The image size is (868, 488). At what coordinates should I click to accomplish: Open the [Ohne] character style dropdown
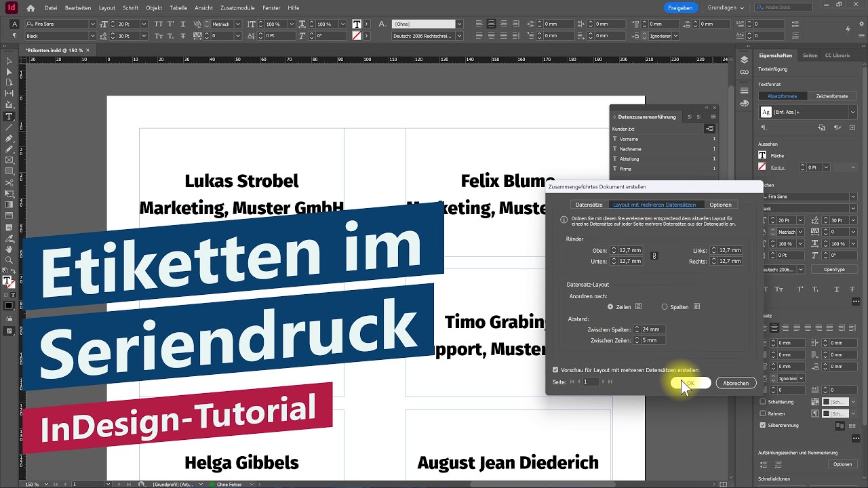[459, 24]
